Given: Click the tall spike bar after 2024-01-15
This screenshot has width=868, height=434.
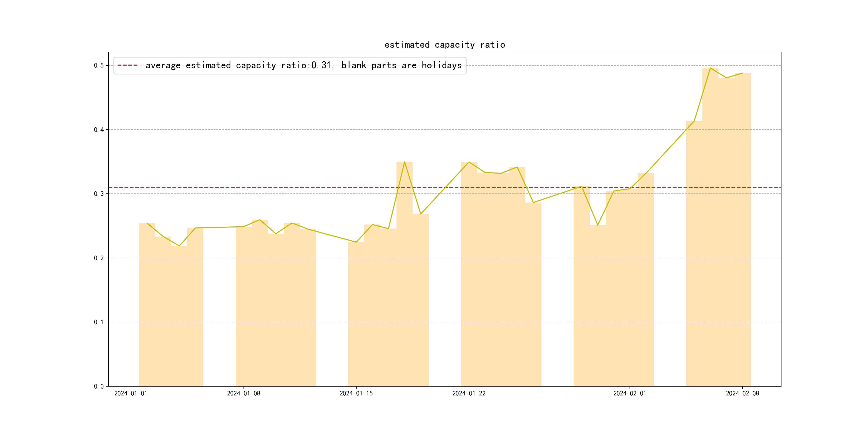Looking at the screenshot, I should pos(404,270).
